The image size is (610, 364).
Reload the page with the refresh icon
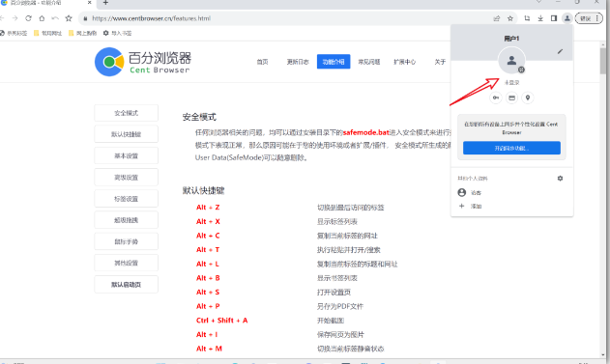[x=28, y=18]
